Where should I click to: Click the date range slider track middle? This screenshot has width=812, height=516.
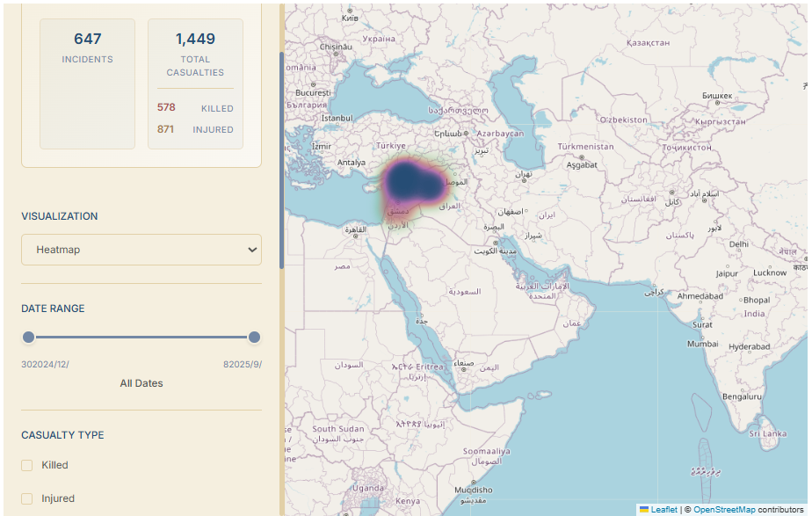click(x=141, y=337)
